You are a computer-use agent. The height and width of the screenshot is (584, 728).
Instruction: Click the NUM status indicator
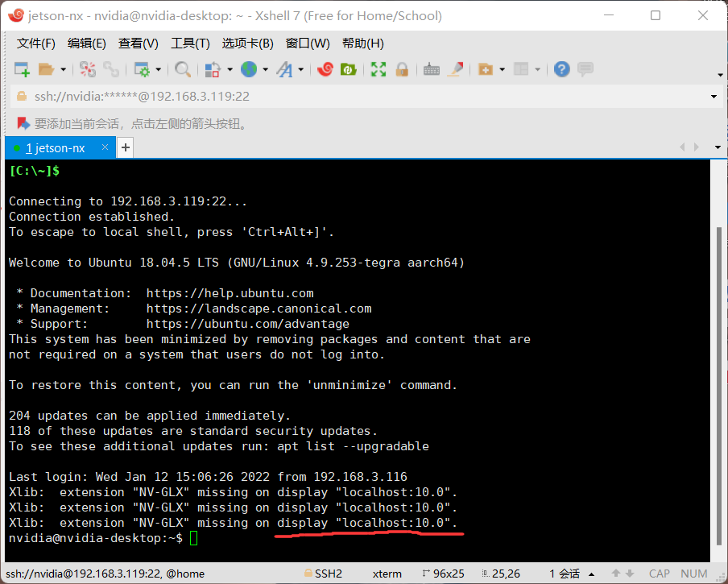coord(694,574)
